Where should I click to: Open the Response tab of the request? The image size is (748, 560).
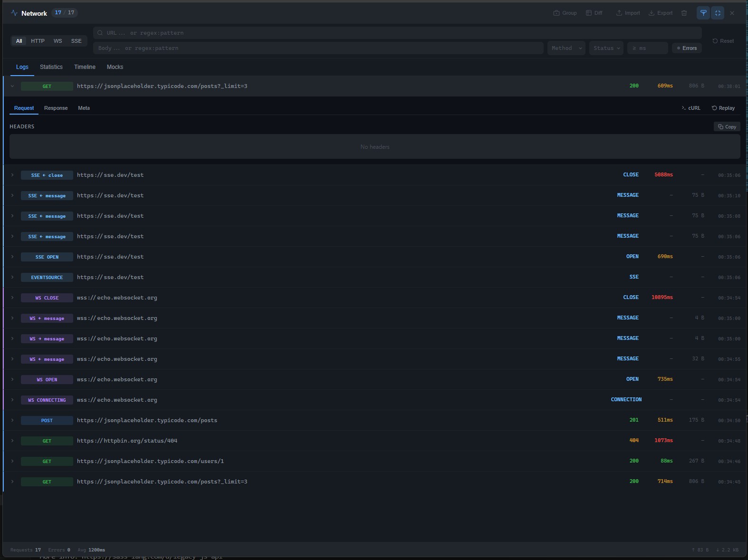[56, 108]
